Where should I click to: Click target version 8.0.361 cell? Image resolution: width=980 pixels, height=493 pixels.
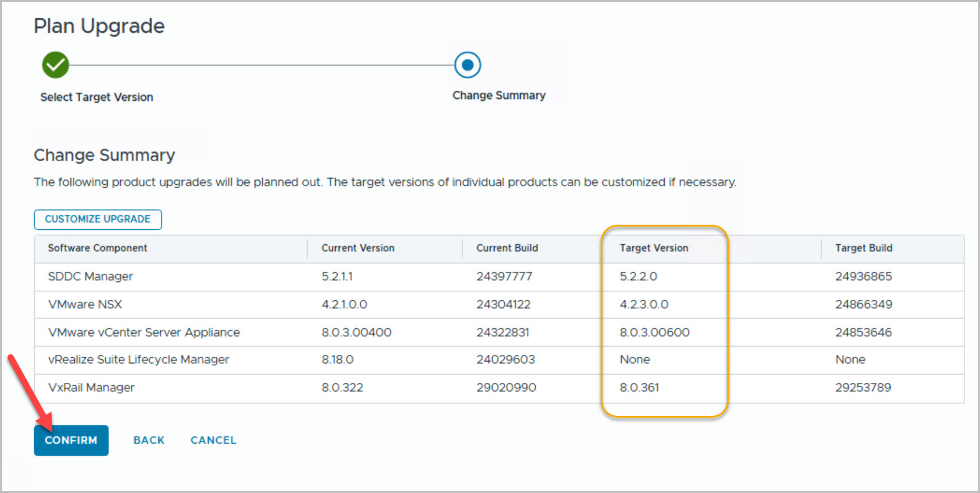[639, 388]
